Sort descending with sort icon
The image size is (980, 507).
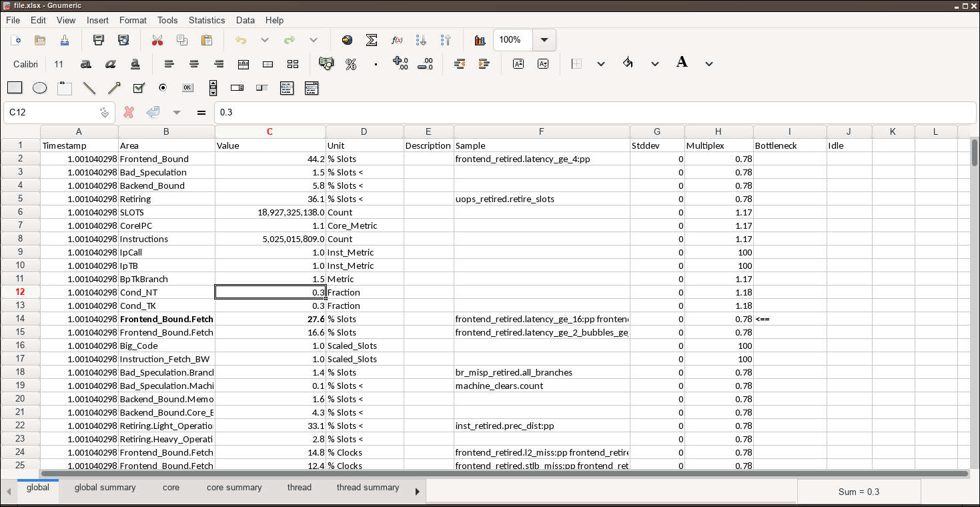446,40
